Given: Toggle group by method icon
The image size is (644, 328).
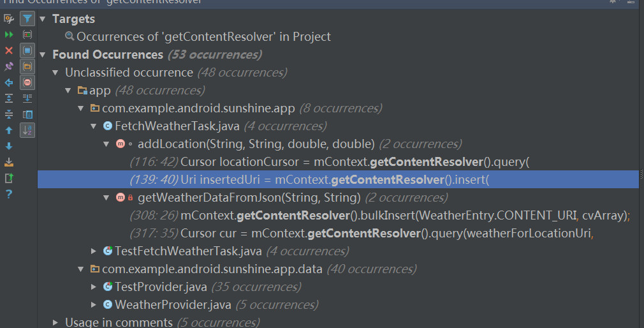Looking at the screenshot, I should (27, 82).
